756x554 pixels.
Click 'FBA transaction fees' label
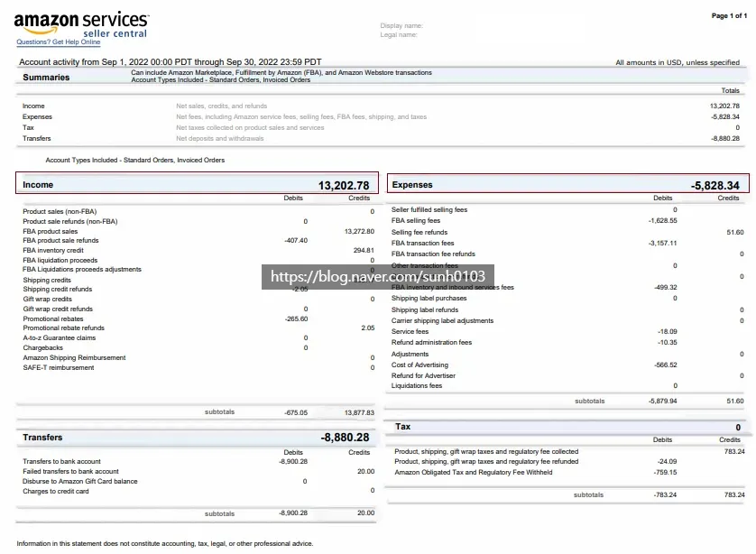[423, 244]
